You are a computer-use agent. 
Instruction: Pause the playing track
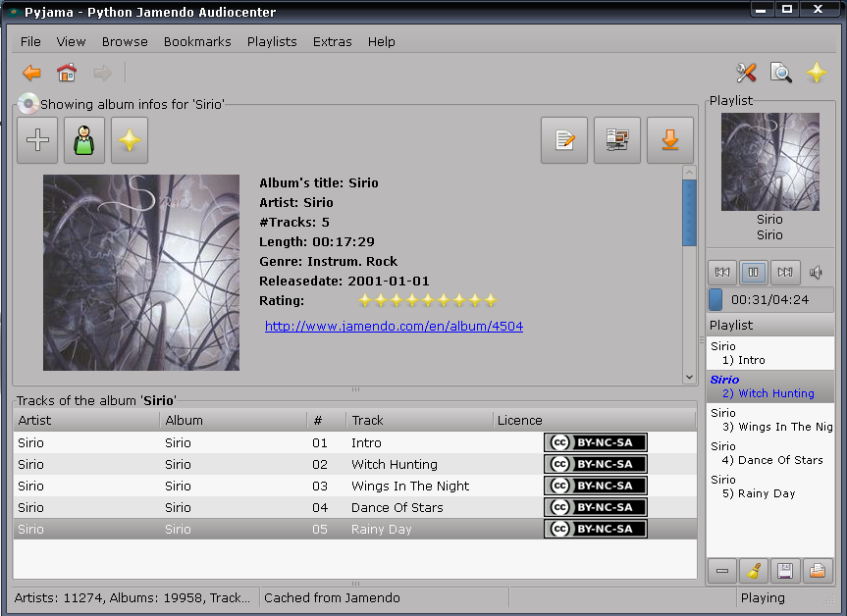pyautogui.click(x=754, y=272)
